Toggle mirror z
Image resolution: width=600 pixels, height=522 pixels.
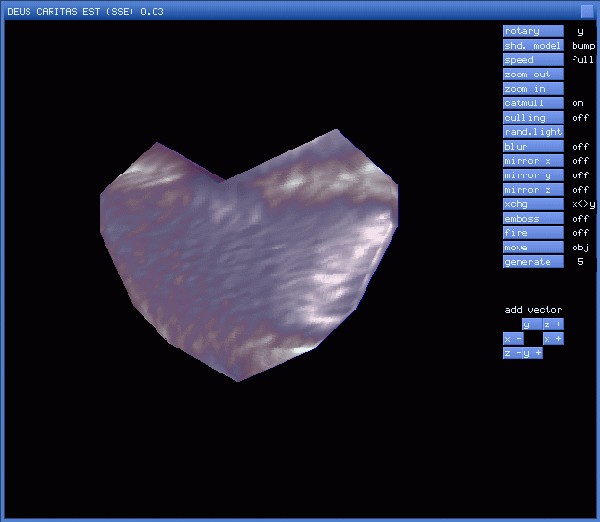533,190
